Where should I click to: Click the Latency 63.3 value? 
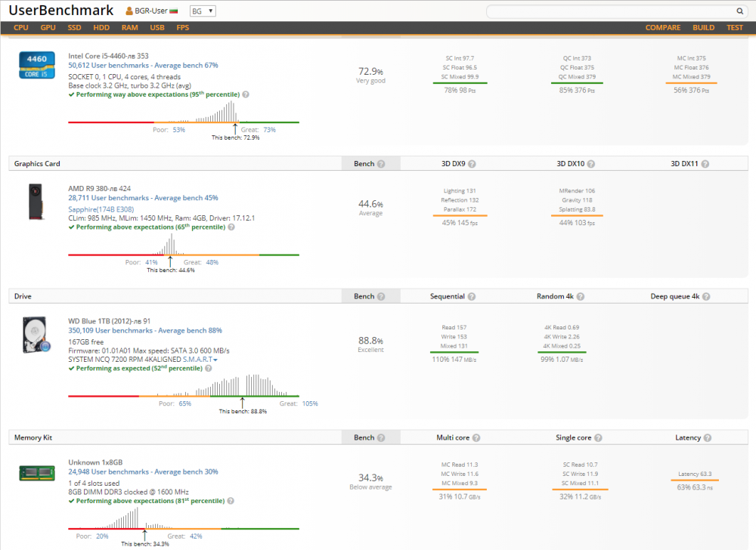[695, 474]
